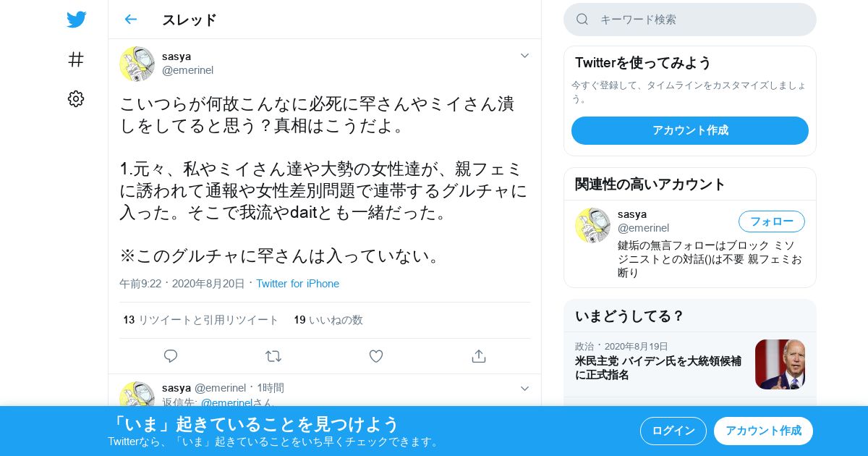View the 19 いいねの数 list
Viewport: 868px width, 456px height.
pos(328,320)
